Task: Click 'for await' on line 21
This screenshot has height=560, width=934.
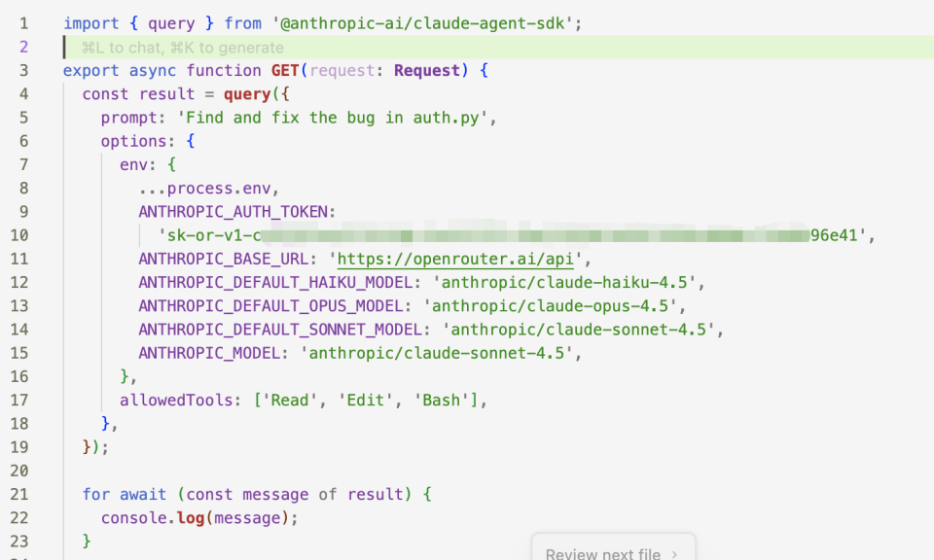Action: pyautogui.click(x=125, y=494)
